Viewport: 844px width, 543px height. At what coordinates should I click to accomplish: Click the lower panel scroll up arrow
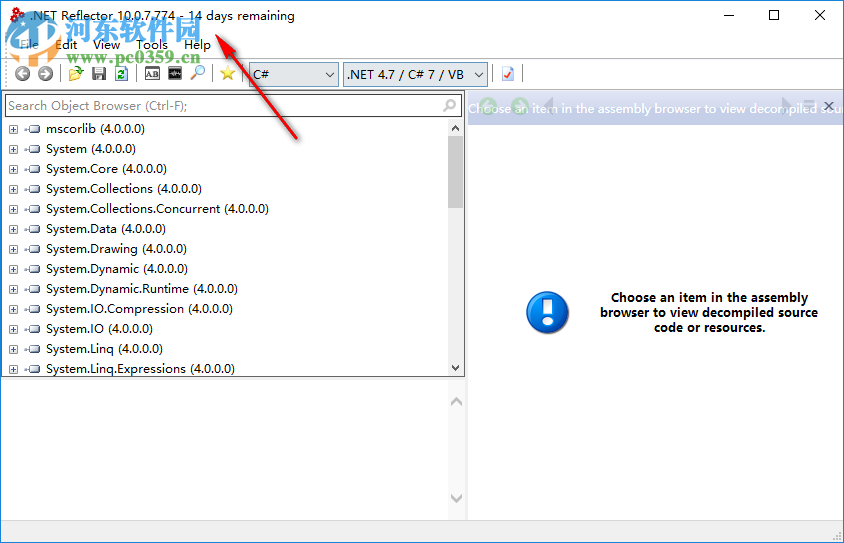click(x=456, y=401)
